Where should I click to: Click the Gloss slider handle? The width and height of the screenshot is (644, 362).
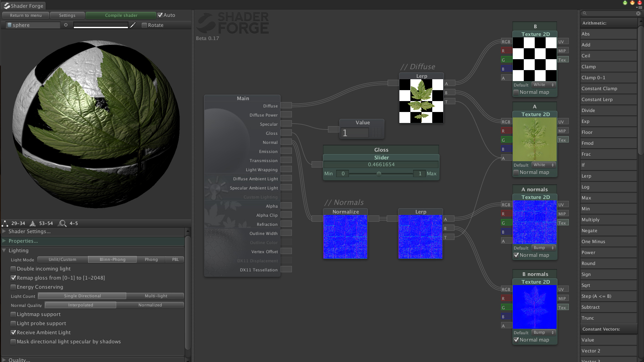[x=379, y=173]
